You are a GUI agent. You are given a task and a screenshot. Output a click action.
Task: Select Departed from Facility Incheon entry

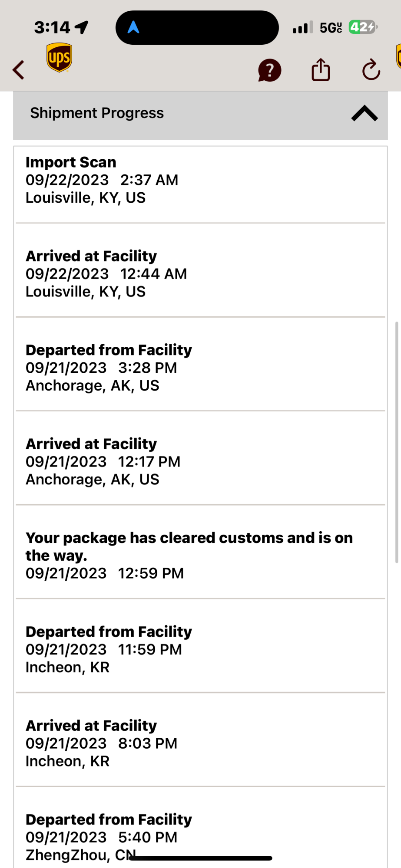pyautogui.click(x=200, y=649)
